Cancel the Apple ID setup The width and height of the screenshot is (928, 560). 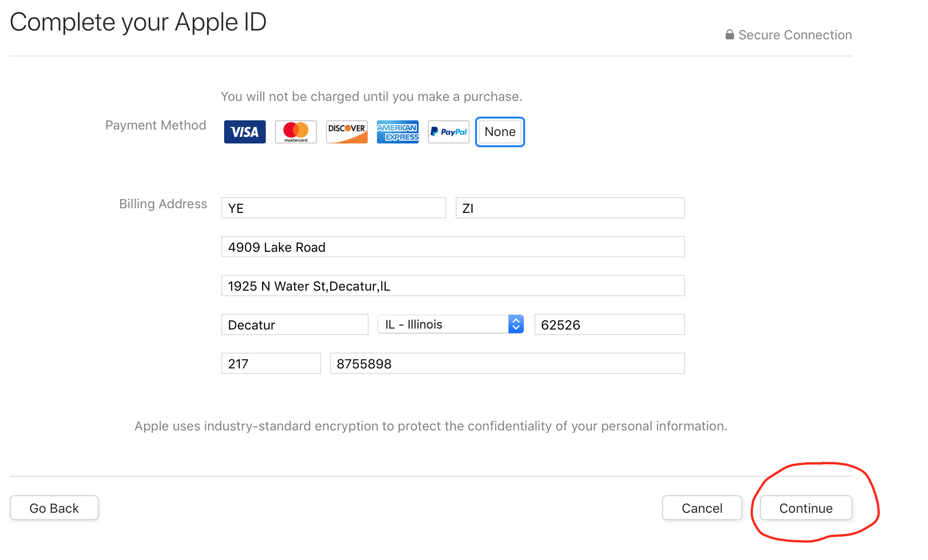click(x=702, y=508)
